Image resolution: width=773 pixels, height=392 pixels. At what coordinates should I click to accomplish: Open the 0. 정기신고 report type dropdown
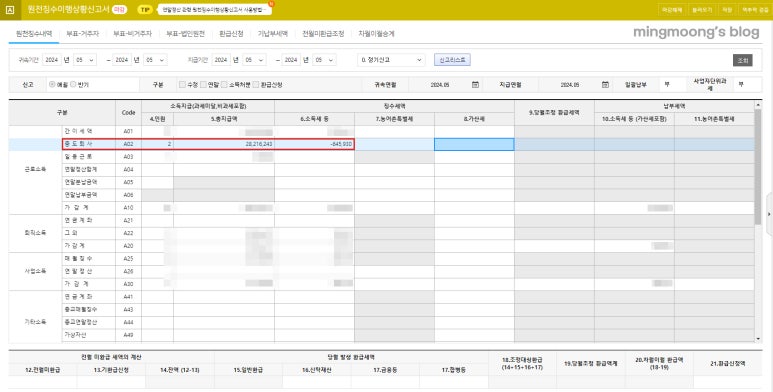(x=391, y=60)
